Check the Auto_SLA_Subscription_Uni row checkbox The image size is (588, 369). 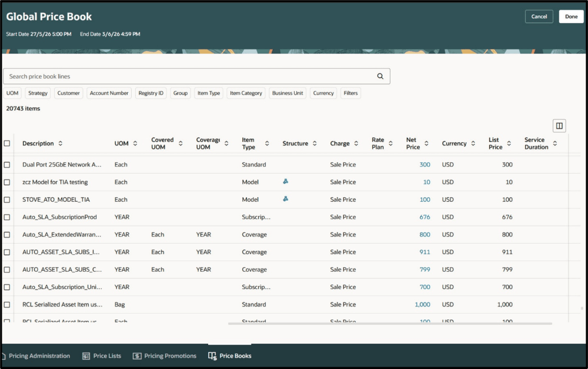tap(6, 287)
